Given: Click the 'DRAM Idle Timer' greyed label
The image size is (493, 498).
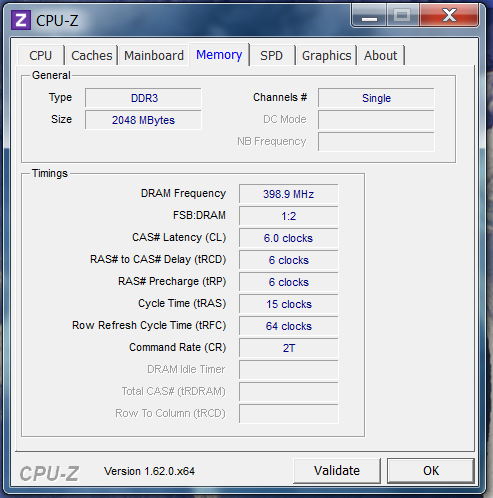Looking at the screenshot, I should point(186,369).
